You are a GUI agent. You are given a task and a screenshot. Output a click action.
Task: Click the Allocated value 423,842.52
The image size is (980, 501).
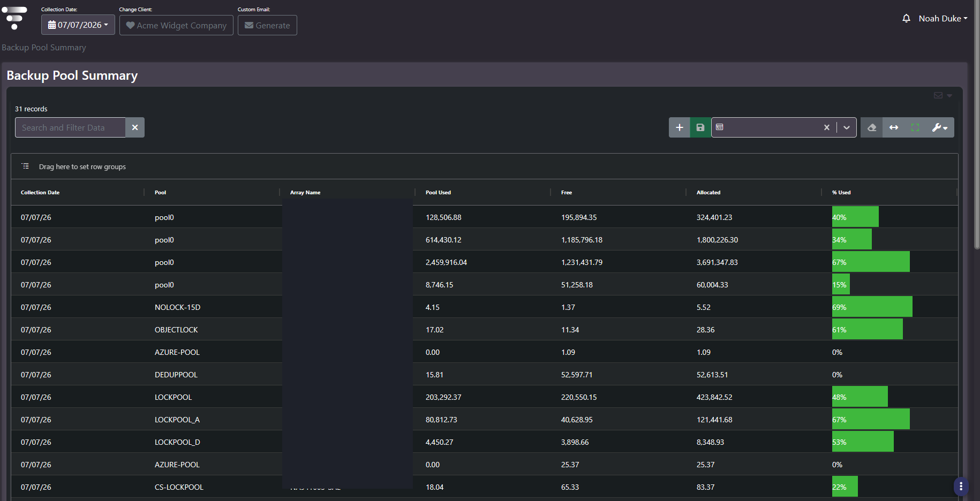point(714,397)
